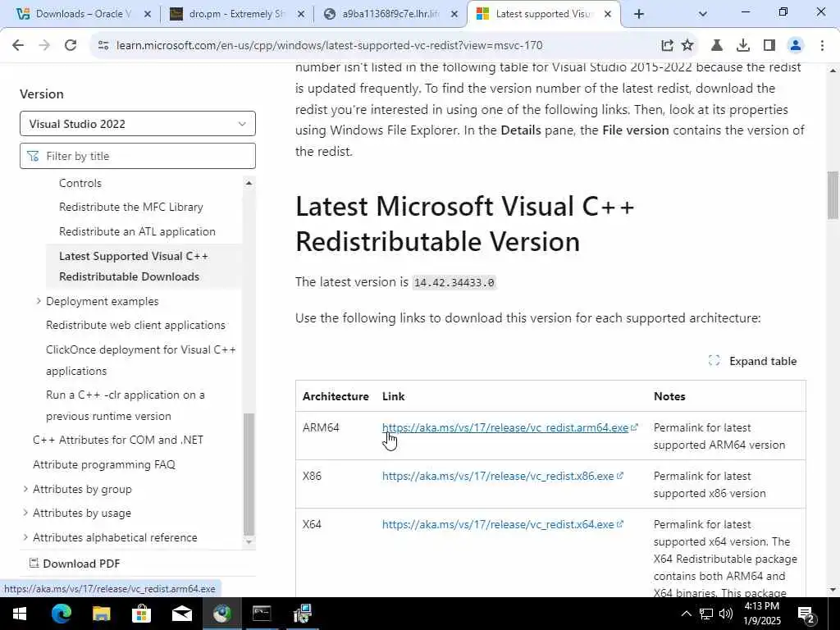Open ClickOnce deployment for Visual C++ applications
This screenshot has width=840, height=630.
click(141, 360)
